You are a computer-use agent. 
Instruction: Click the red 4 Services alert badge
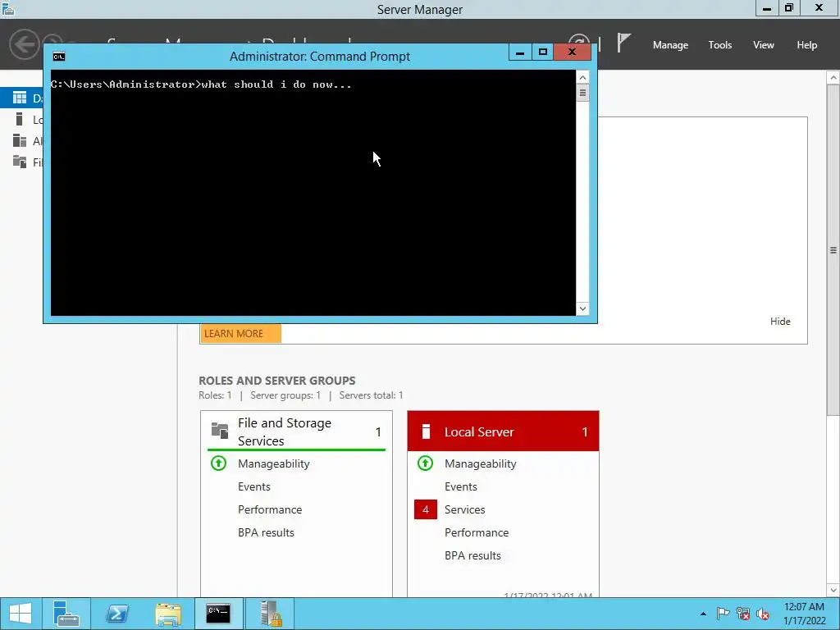point(426,509)
